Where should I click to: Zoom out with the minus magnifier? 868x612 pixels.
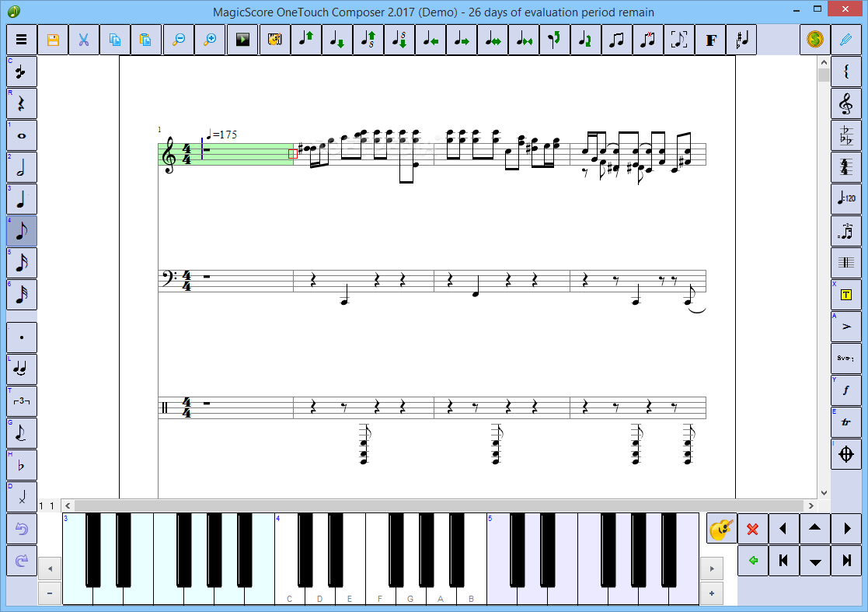(x=179, y=40)
